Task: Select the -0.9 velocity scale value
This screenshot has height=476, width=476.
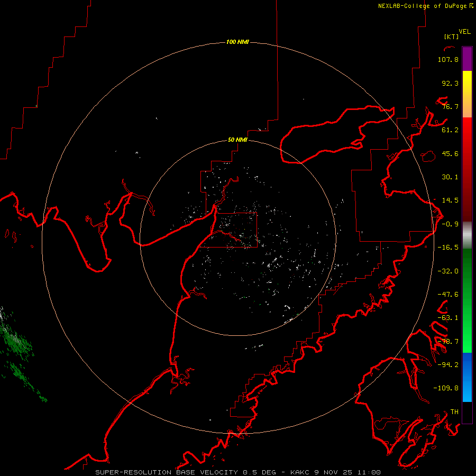Action: 450,224
